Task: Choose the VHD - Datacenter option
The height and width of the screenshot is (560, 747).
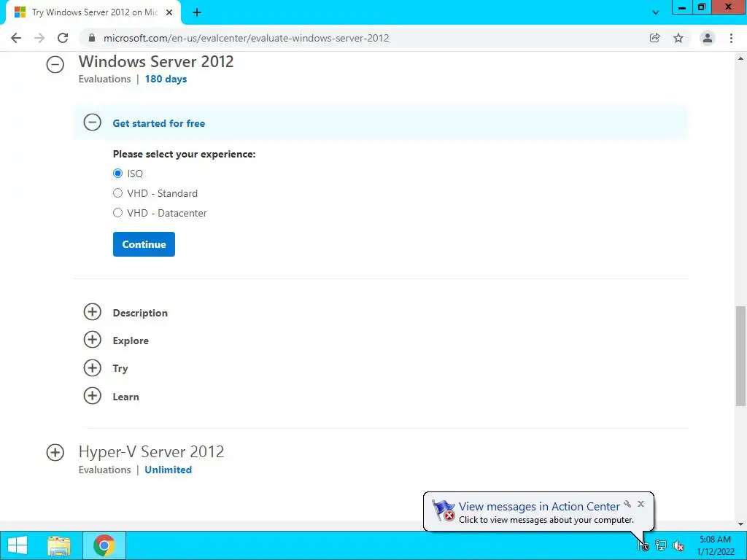Action: (x=117, y=213)
